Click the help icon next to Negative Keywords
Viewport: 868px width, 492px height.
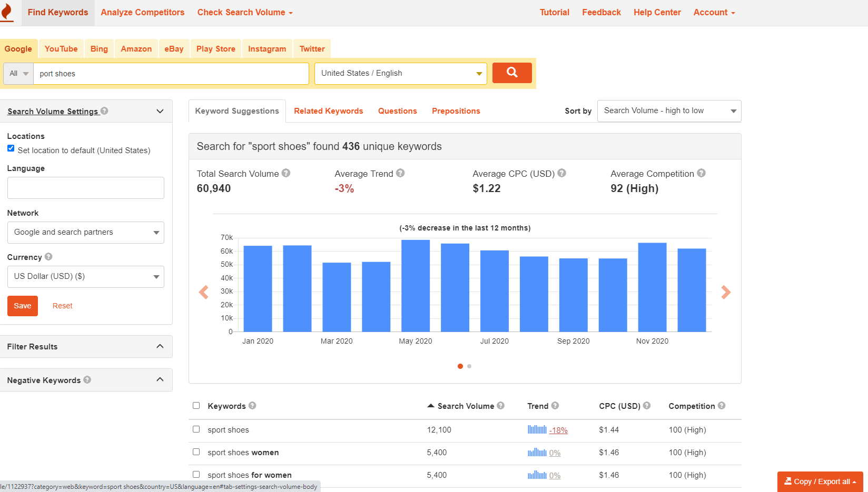88,379
